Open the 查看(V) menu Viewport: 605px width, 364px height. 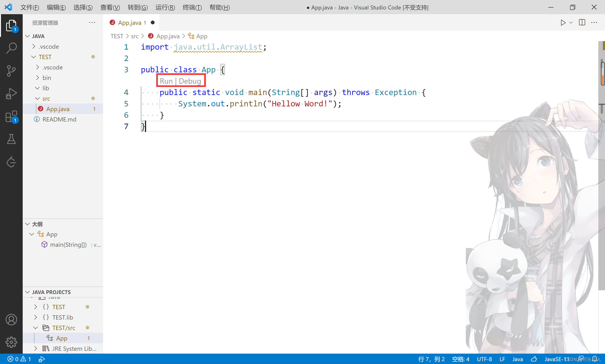coord(110,7)
